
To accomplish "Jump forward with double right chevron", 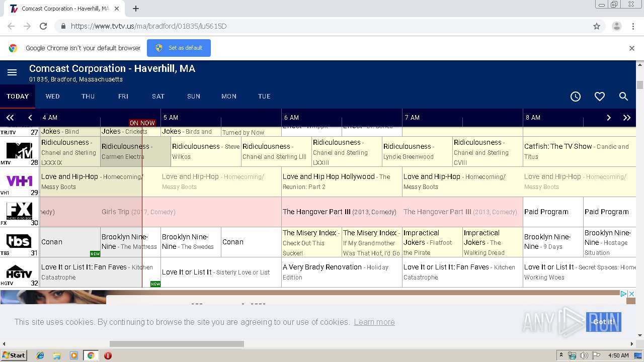I will click(627, 118).
